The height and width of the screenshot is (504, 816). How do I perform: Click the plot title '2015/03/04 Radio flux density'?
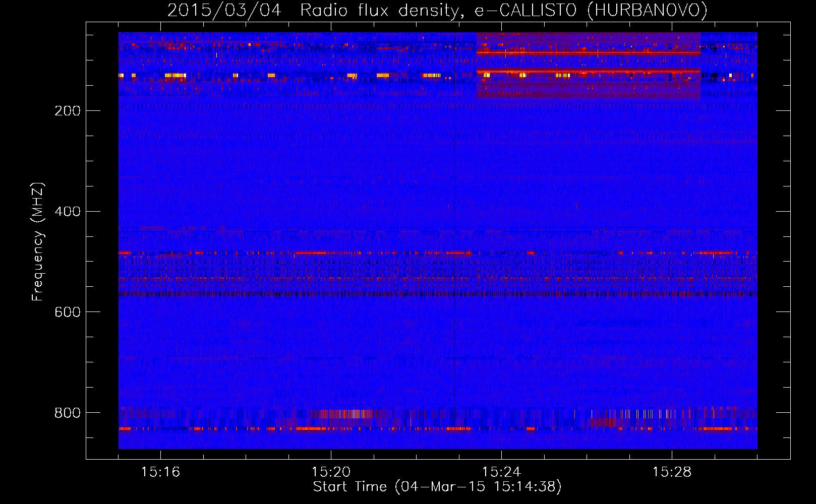point(437,10)
